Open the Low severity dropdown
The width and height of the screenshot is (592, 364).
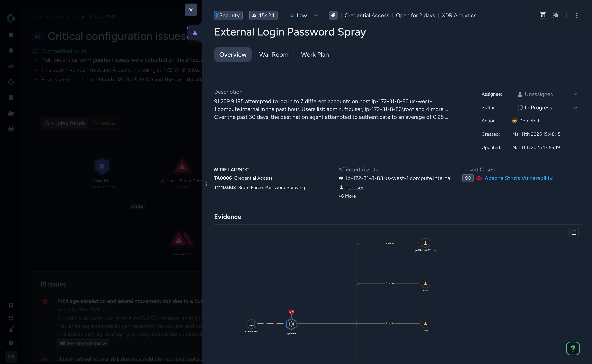click(303, 15)
